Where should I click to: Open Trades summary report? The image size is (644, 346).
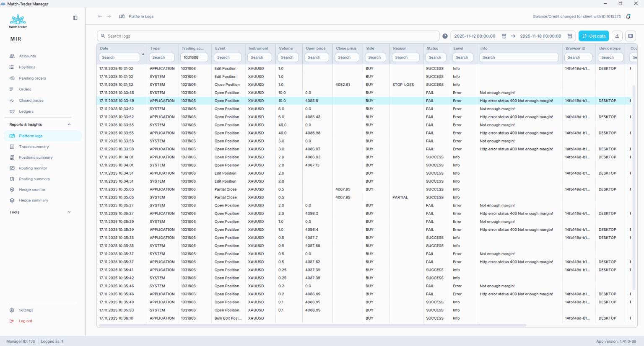(34, 147)
